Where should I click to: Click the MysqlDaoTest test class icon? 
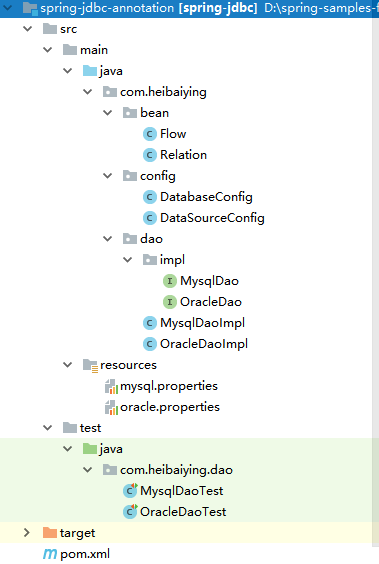[130, 491]
